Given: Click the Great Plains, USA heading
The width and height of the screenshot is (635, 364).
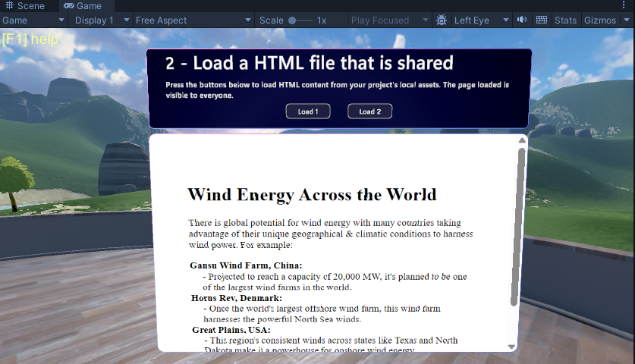Looking at the screenshot, I should (231, 330).
